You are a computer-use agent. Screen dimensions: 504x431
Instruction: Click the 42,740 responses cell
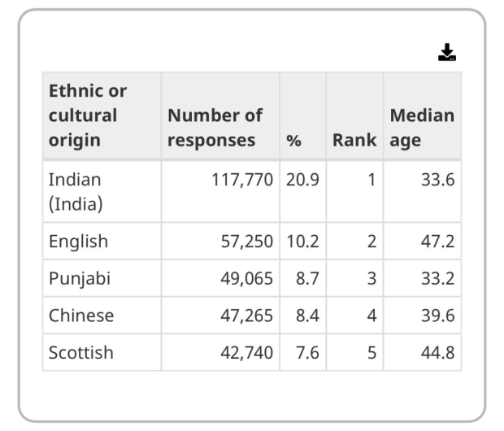pos(247,353)
